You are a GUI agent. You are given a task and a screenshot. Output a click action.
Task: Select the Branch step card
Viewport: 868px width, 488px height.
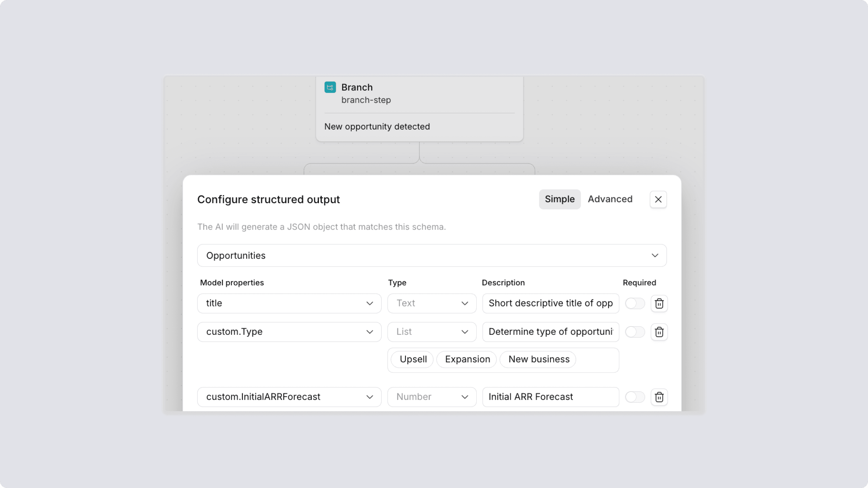(x=438, y=101)
